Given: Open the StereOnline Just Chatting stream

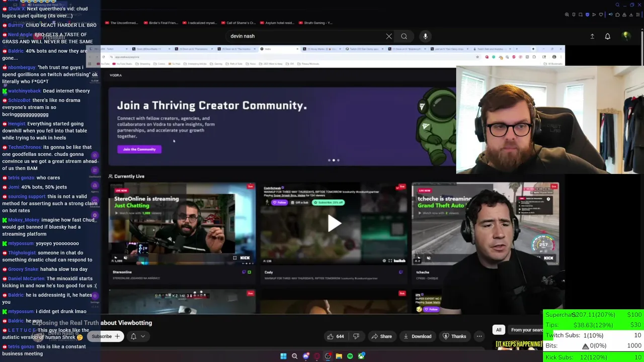Looking at the screenshot, I should [x=182, y=223].
